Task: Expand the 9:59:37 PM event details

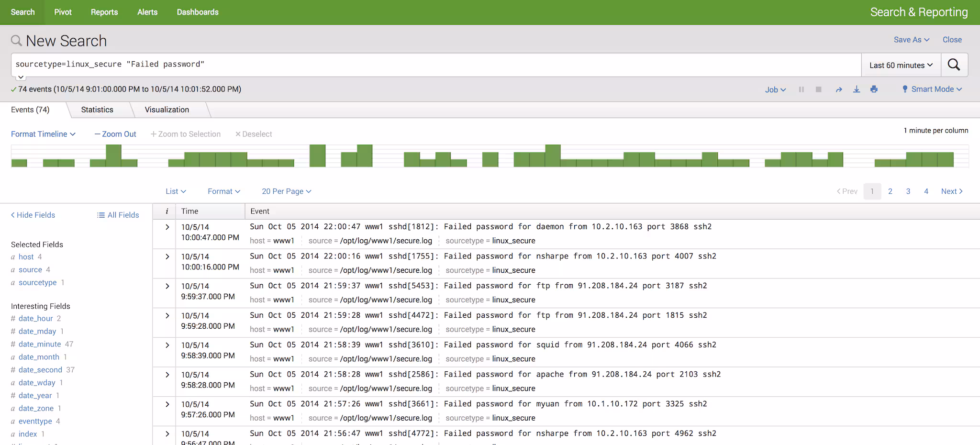Action: (167, 286)
